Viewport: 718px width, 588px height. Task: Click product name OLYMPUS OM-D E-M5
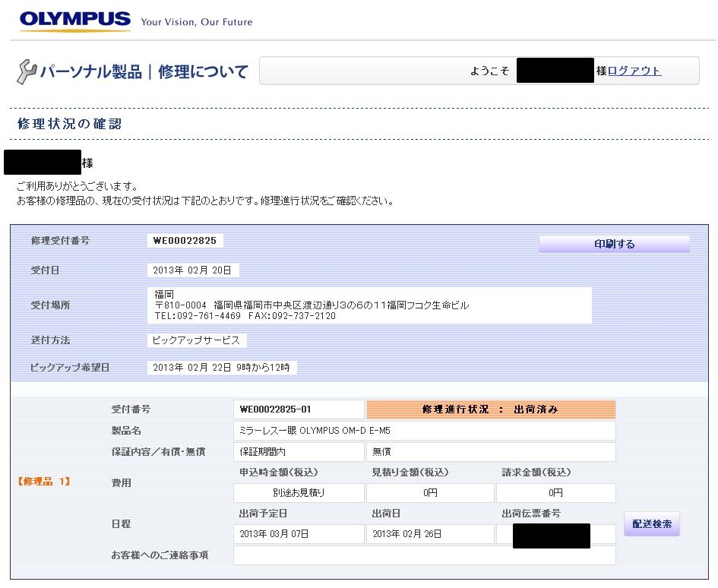click(425, 431)
